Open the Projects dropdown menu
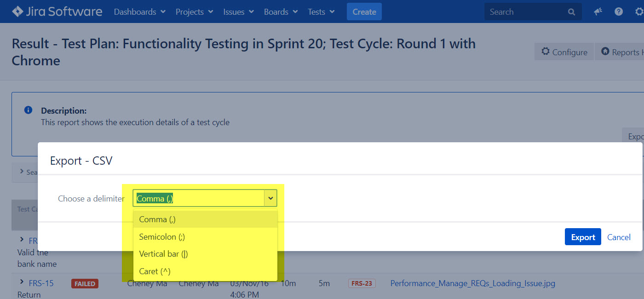The width and height of the screenshot is (644, 299). tap(194, 12)
